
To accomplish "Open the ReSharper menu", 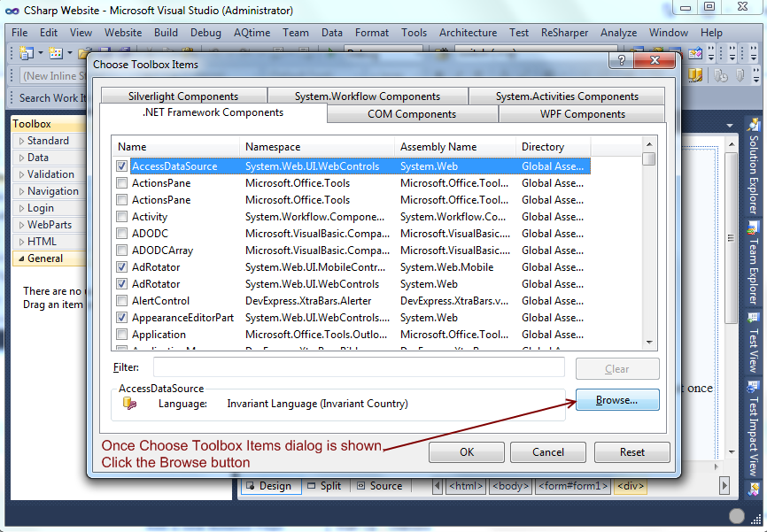I will click(564, 33).
